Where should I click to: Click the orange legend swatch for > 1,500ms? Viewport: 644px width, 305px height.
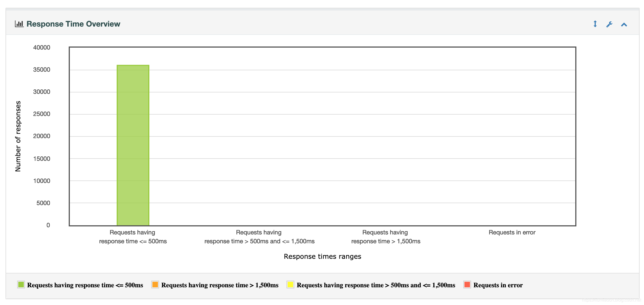(x=155, y=285)
